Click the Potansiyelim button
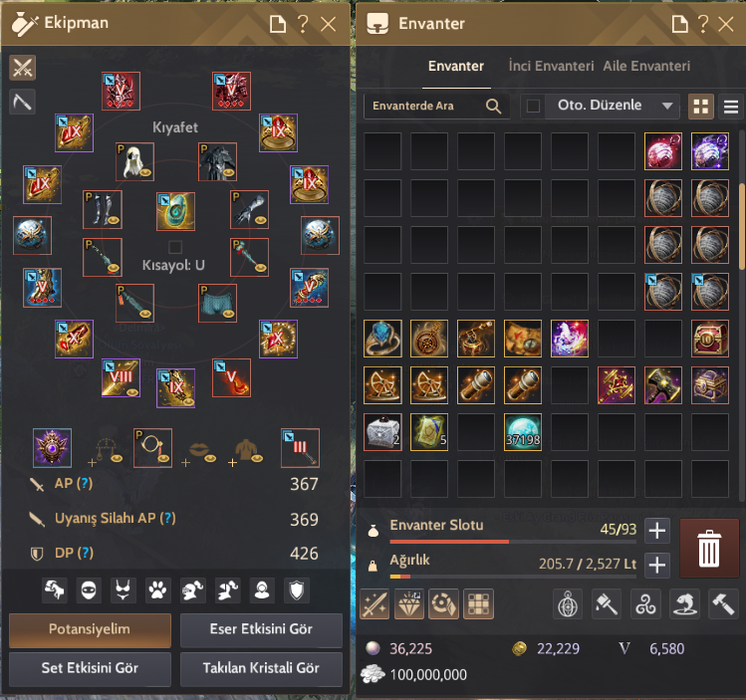This screenshot has height=700, width=746. click(90, 629)
